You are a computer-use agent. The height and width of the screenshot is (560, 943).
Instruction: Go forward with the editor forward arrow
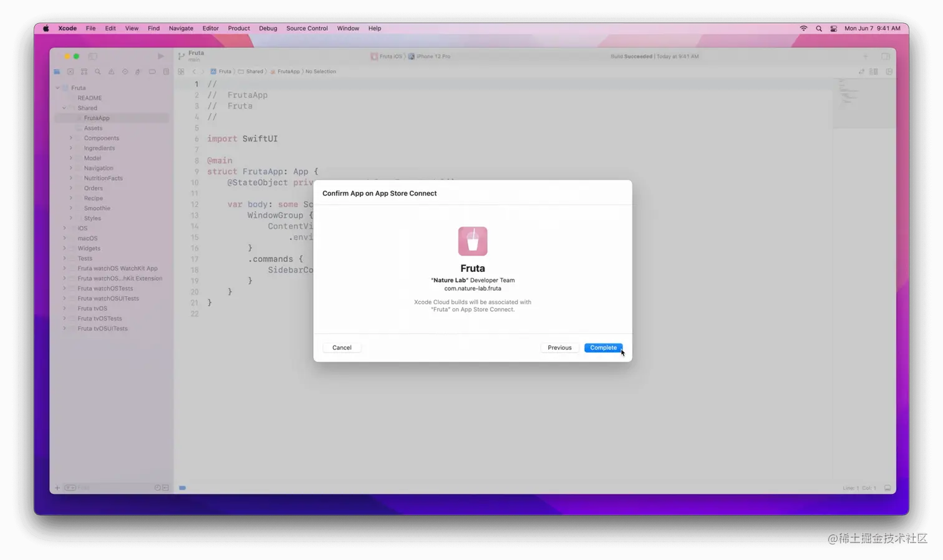pyautogui.click(x=203, y=72)
